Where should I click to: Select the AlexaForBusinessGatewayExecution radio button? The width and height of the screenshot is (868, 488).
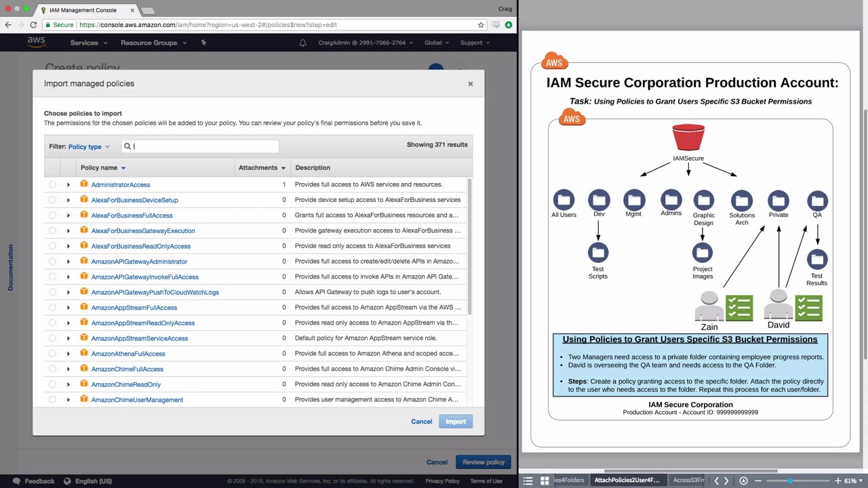point(52,230)
